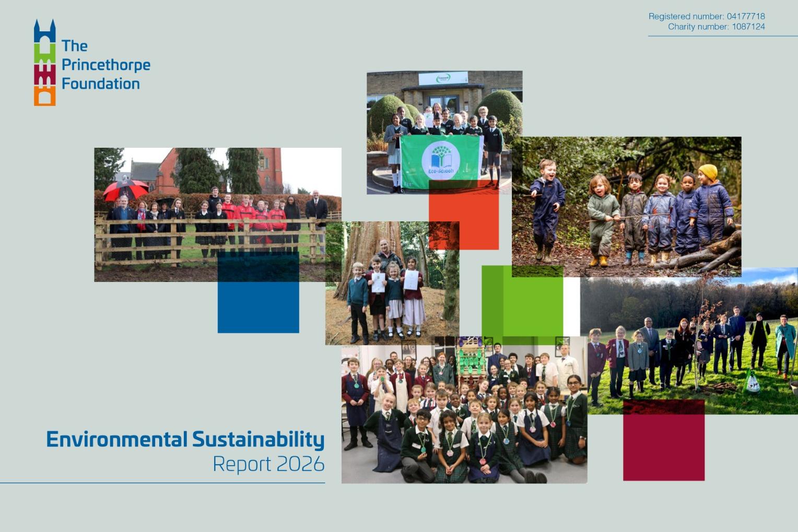Open the photo of toddlers in woodland

click(x=626, y=207)
